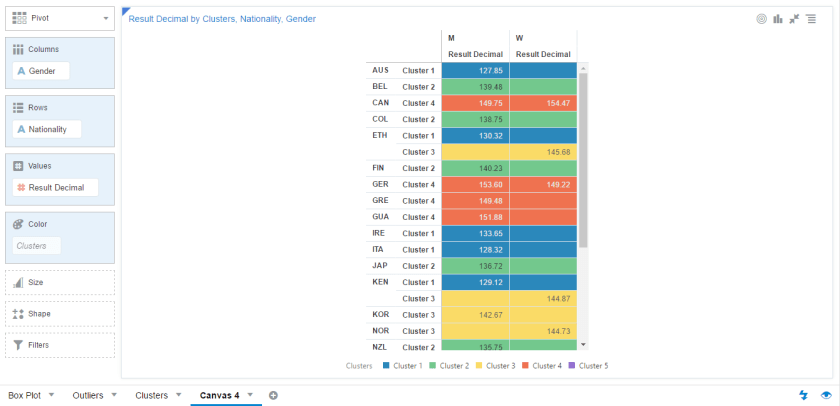Image resolution: width=840 pixels, height=406 pixels.
Task: Toggle Cluster 4 in the legend
Action: [x=546, y=366]
